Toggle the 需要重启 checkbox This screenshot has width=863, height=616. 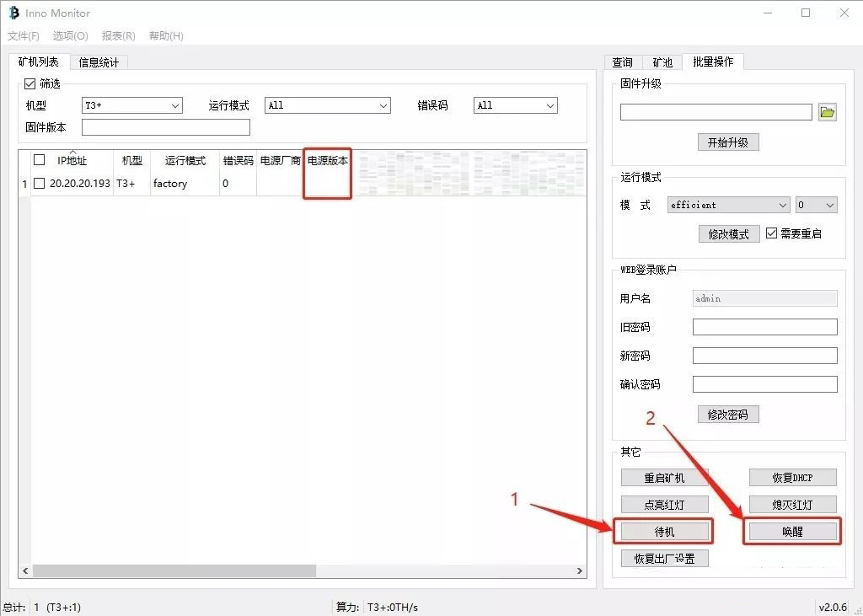point(771,233)
